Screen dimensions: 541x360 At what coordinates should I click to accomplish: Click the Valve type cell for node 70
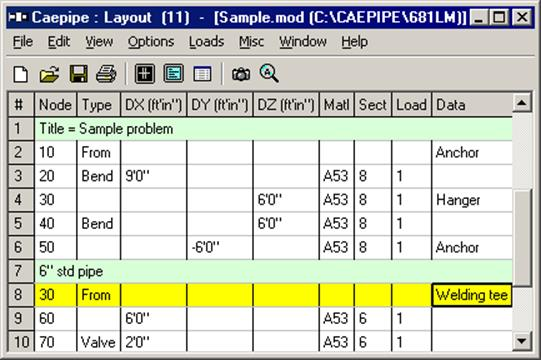[x=99, y=342]
